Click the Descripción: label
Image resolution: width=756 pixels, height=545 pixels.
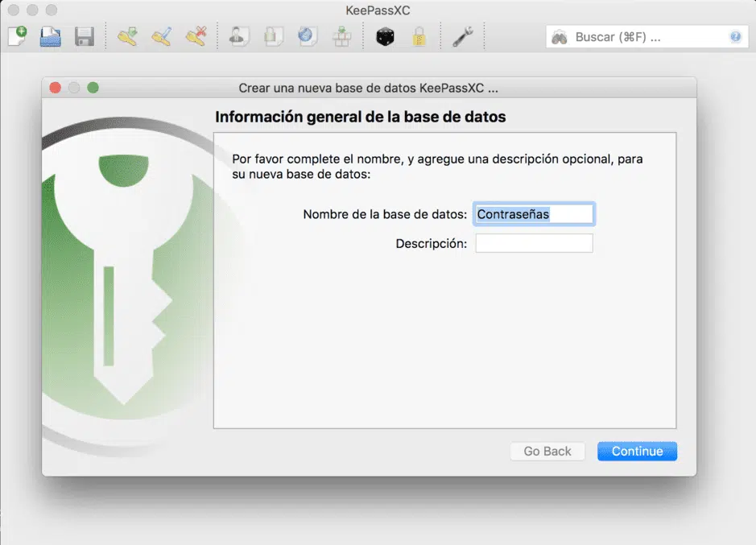431,244
